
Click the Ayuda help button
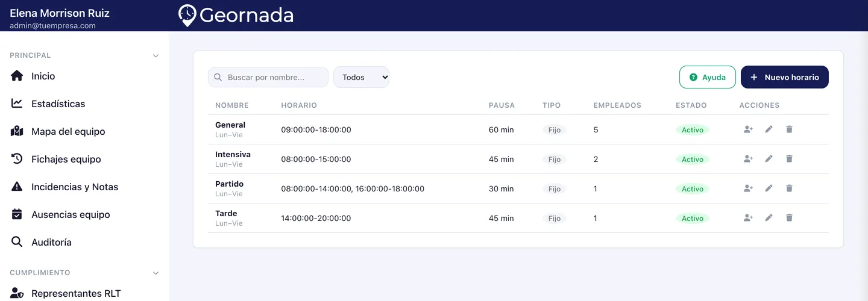pyautogui.click(x=708, y=77)
